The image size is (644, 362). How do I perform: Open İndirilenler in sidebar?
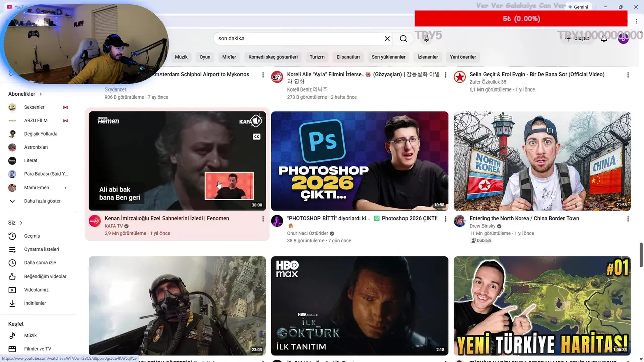point(39,303)
